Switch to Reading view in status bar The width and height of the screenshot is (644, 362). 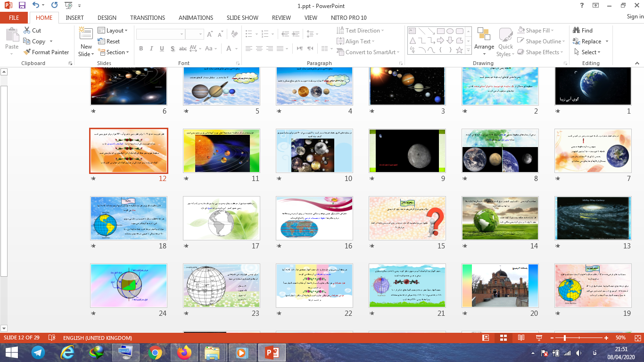click(521, 338)
